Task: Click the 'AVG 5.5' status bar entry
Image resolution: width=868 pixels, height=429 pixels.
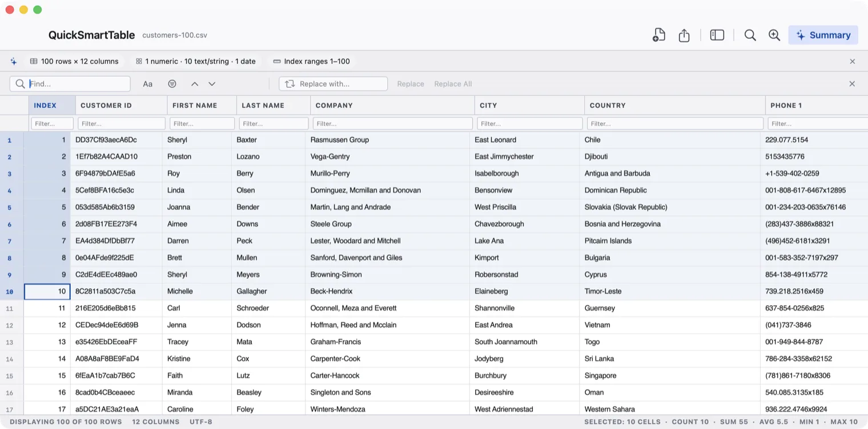Action: point(773,422)
